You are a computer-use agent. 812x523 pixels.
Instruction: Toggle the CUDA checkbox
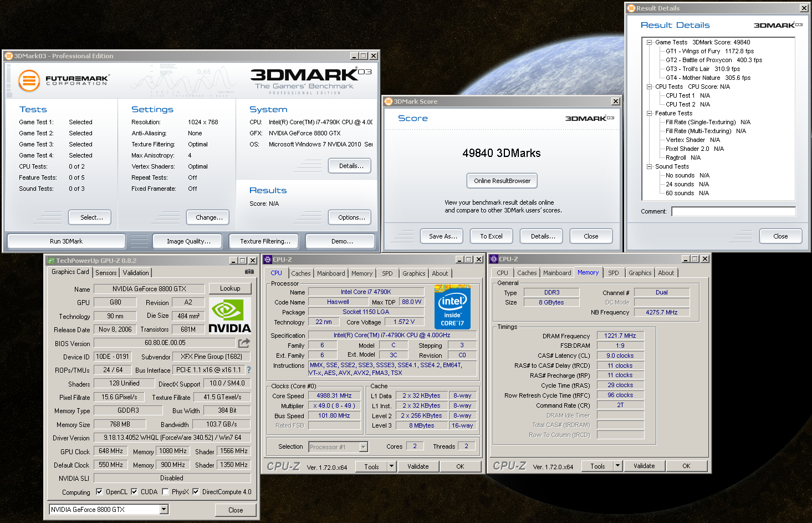click(134, 491)
